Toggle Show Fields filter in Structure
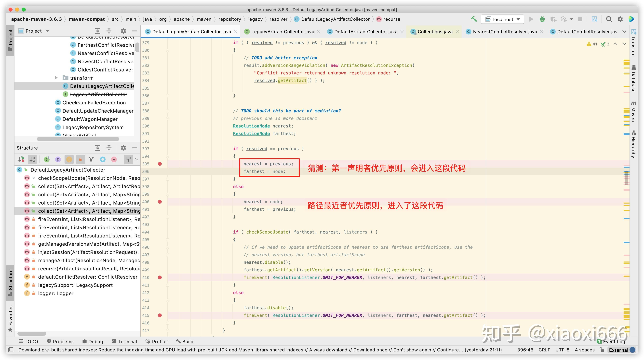This screenshot has height=360, width=644. [69, 159]
